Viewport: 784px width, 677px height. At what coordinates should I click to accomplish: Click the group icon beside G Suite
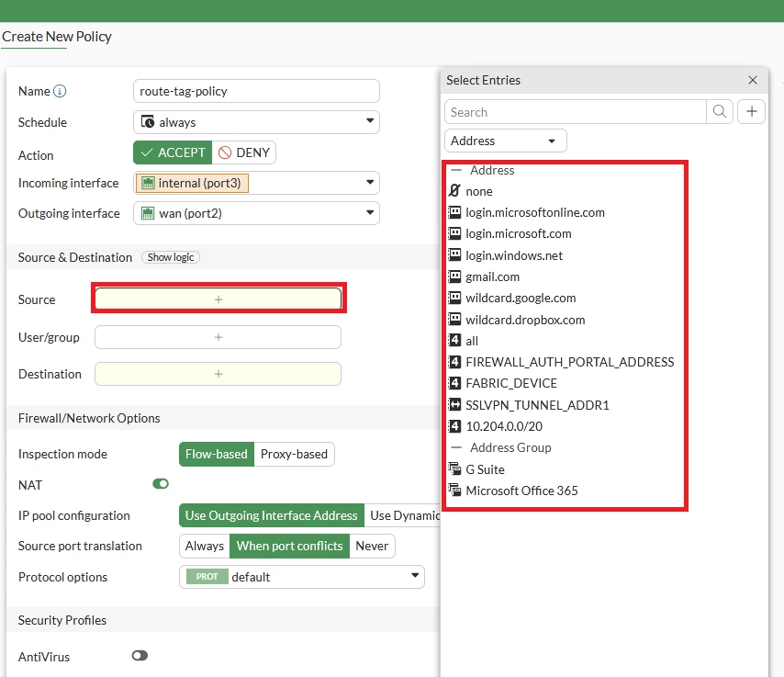point(454,468)
